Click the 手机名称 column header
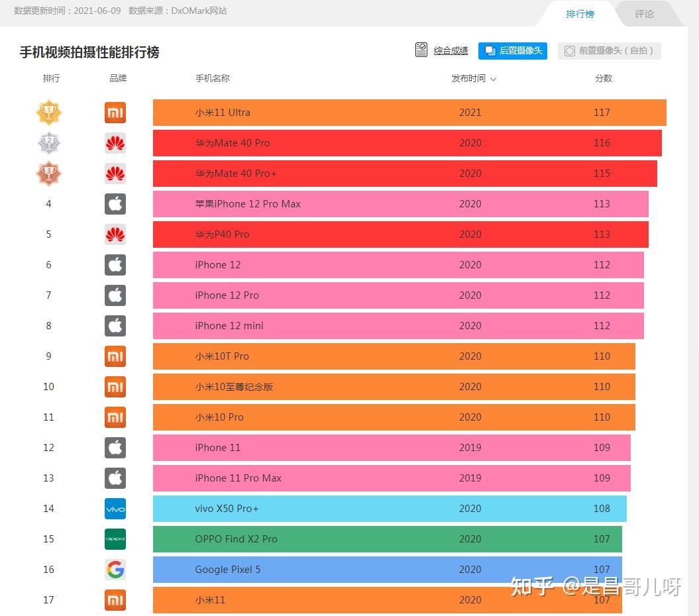The height and width of the screenshot is (616, 699). pos(212,78)
